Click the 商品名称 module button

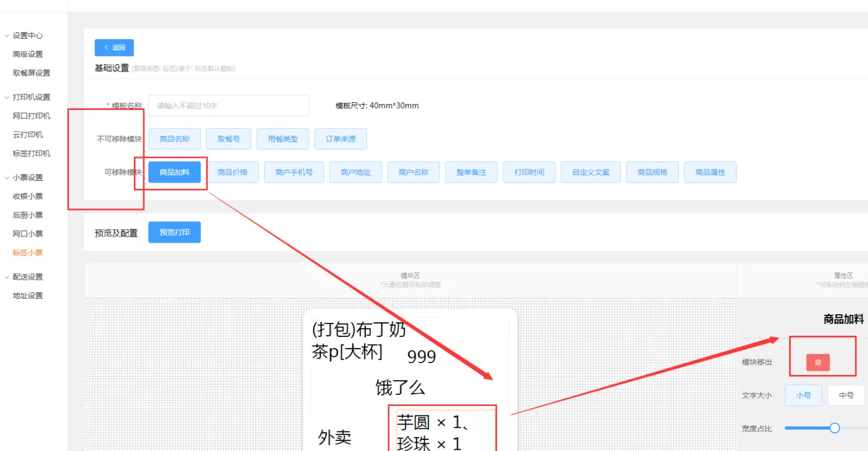click(174, 139)
